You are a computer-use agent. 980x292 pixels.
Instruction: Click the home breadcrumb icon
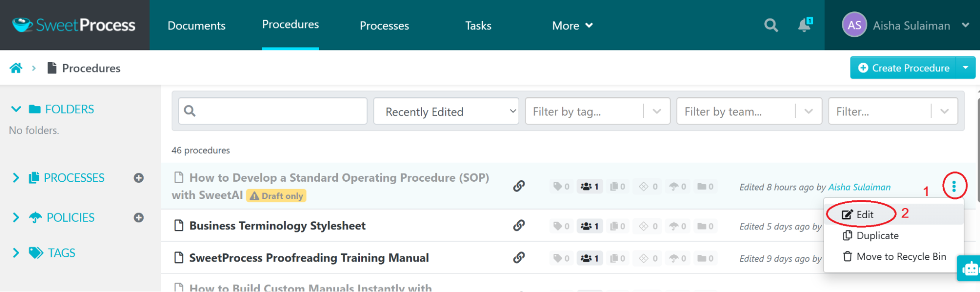pyautogui.click(x=16, y=68)
